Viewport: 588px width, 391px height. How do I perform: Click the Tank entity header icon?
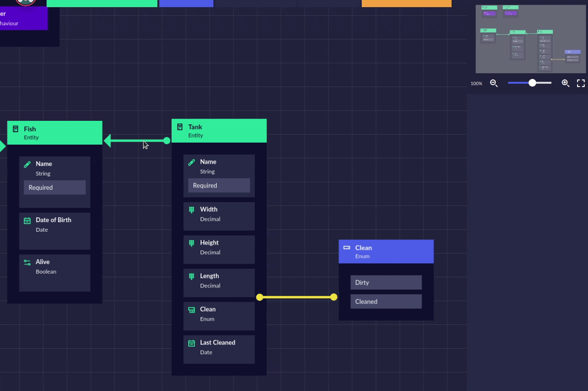click(180, 127)
